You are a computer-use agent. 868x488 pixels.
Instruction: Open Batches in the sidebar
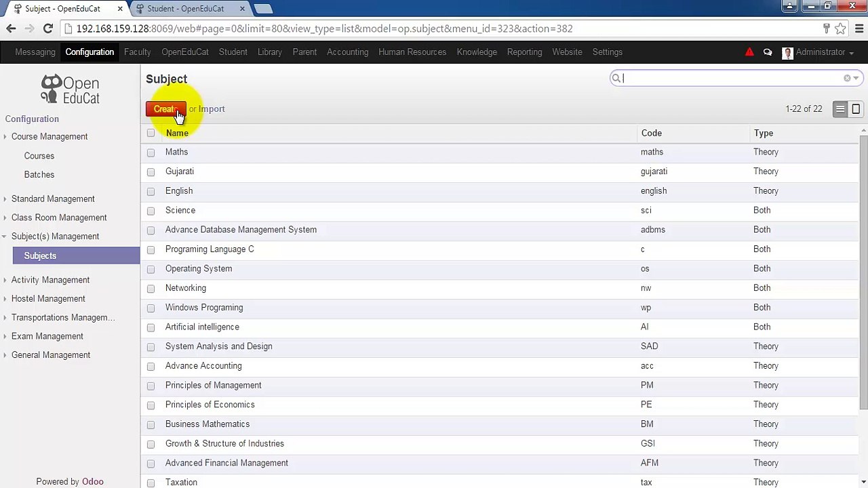[x=39, y=175]
